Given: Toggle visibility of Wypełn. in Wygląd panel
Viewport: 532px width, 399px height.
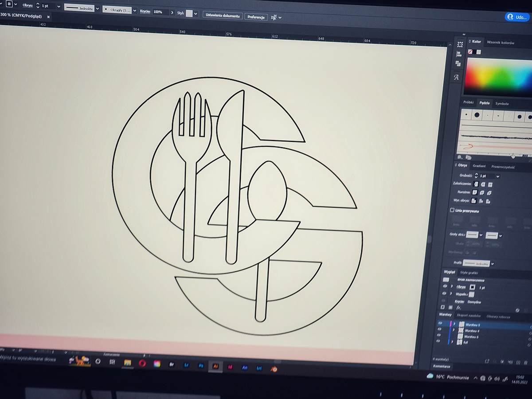Looking at the screenshot, I should (x=445, y=293).
